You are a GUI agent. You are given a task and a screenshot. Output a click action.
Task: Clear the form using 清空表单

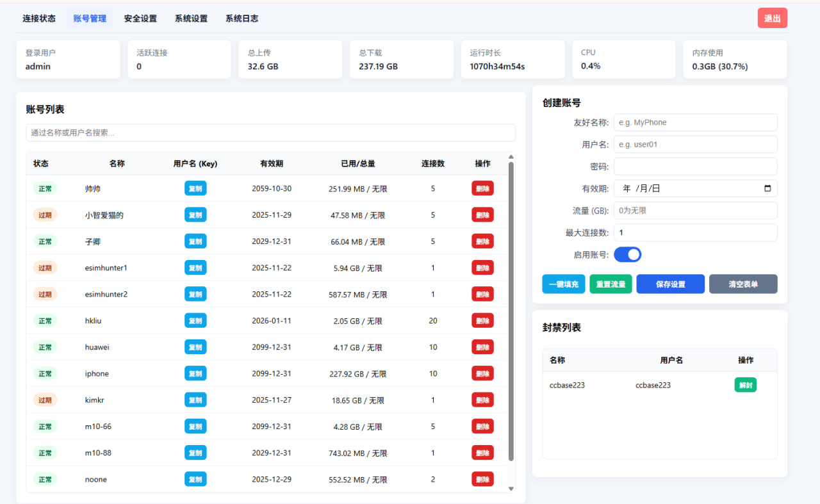pyautogui.click(x=743, y=284)
